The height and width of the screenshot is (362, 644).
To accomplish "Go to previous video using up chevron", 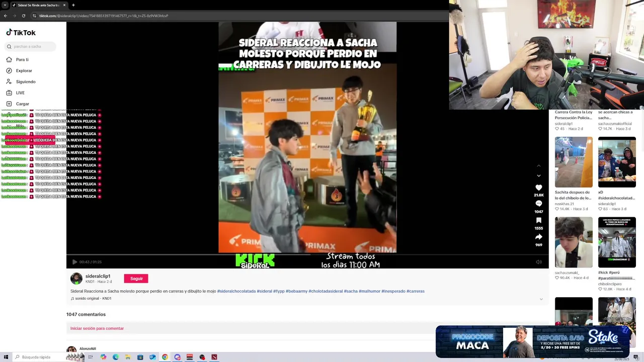I will click(539, 166).
